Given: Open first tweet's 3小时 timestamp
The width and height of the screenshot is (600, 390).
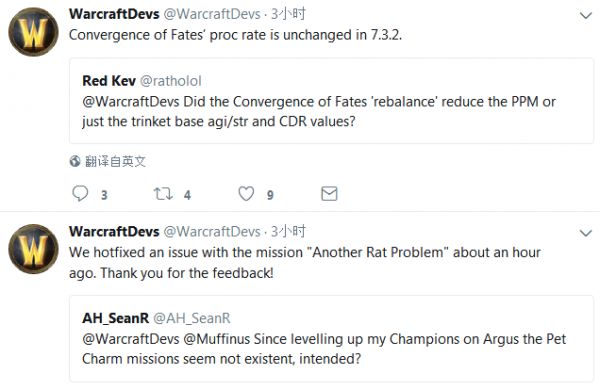Looking at the screenshot, I should (x=288, y=14).
